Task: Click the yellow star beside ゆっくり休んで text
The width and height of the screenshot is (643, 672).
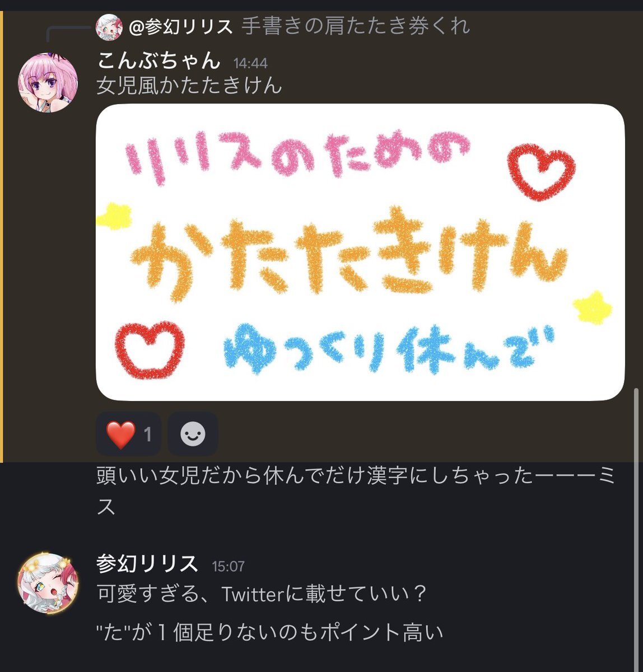Action: click(x=593, y=307)
